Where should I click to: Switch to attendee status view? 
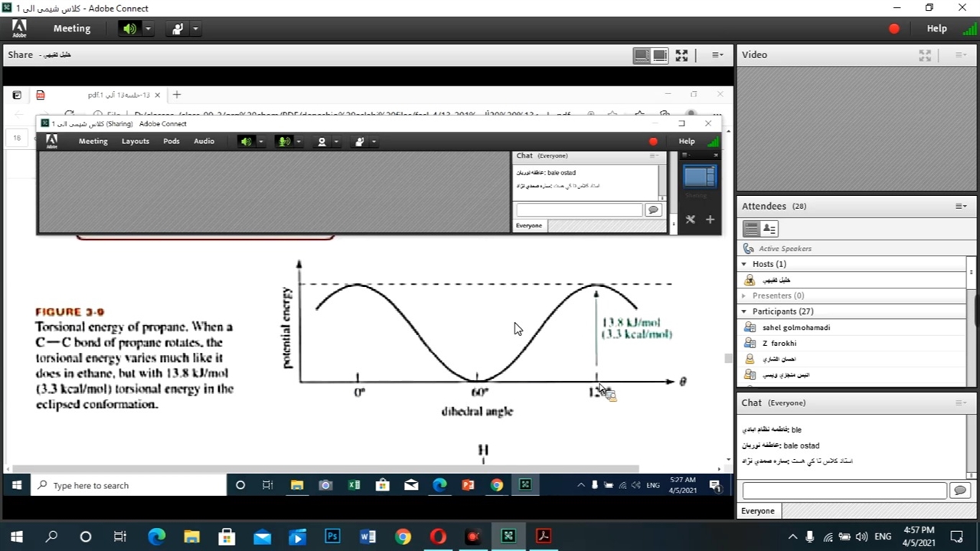click(769, 229)
